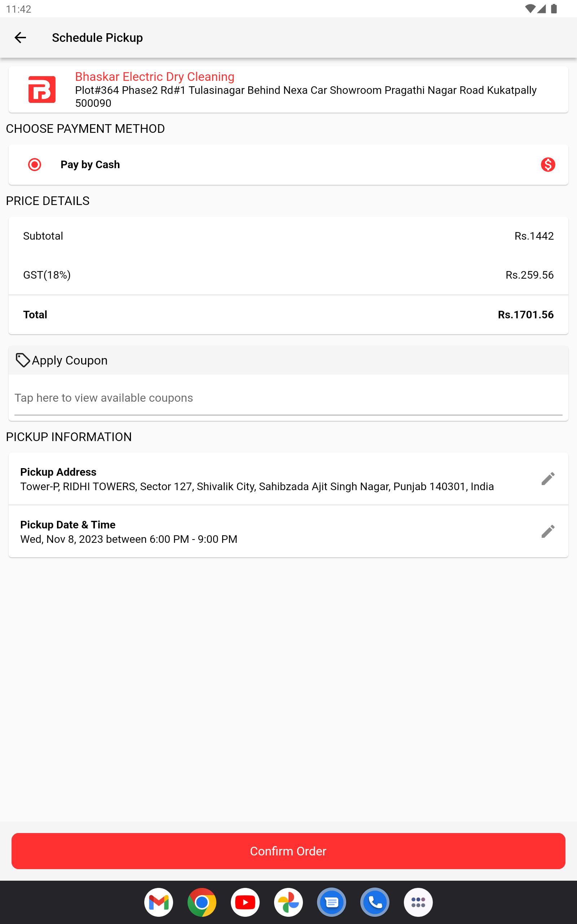Tap the Apply Coupon tag icon

point(22,360)
